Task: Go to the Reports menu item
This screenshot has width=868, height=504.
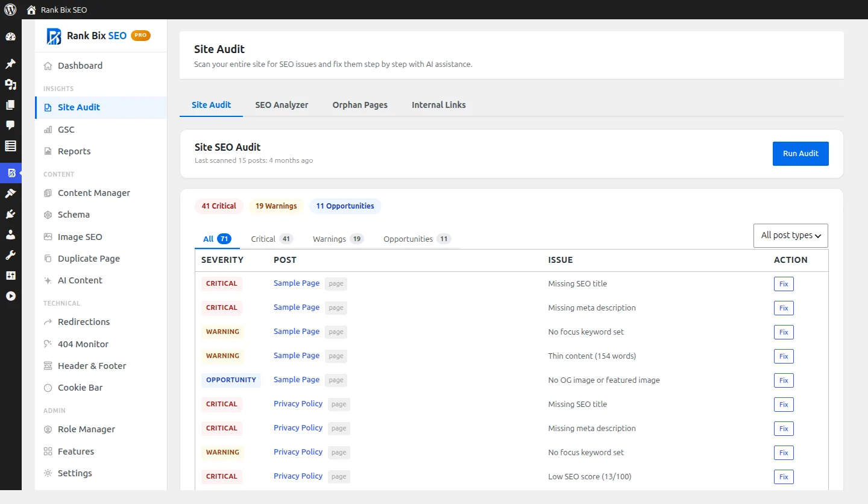Action: click(x=101, y=151)
